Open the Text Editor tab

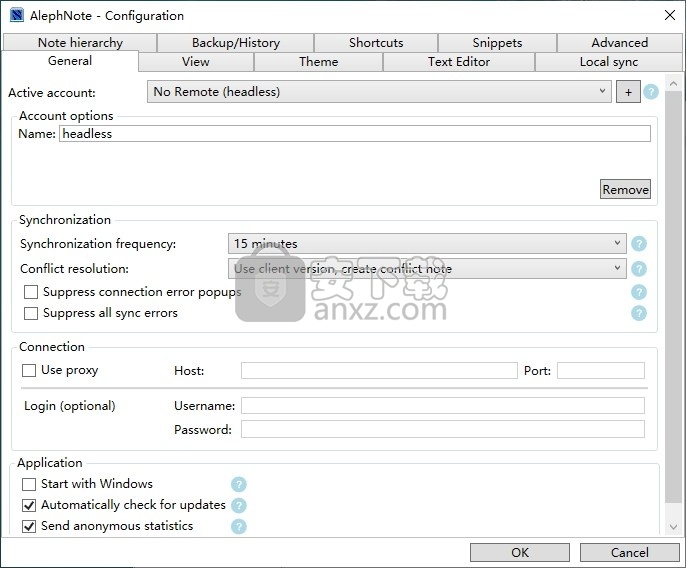pyautogui.click(x=459, y=62)
